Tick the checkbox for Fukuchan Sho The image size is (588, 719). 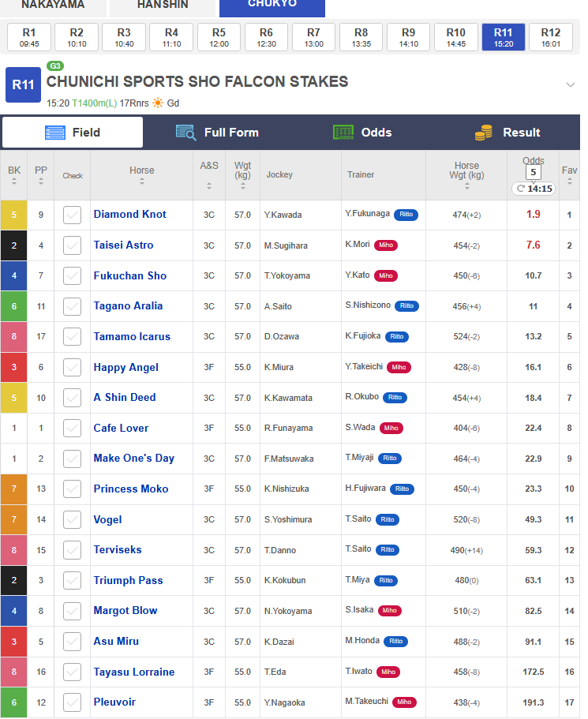[x=72, y=276]
